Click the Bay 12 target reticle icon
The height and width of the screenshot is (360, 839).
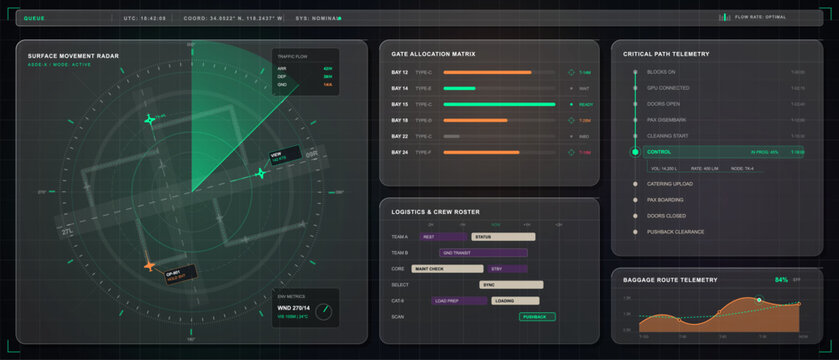pos(571,72)
